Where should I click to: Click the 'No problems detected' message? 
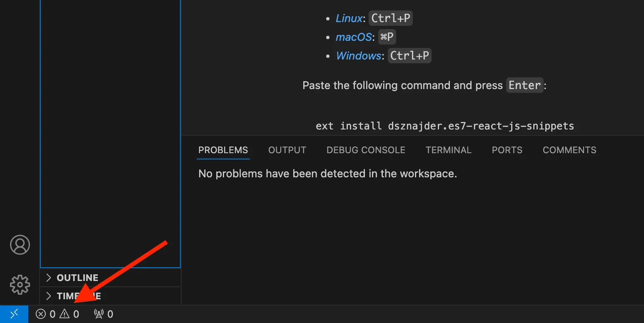[x=327, y=174]
